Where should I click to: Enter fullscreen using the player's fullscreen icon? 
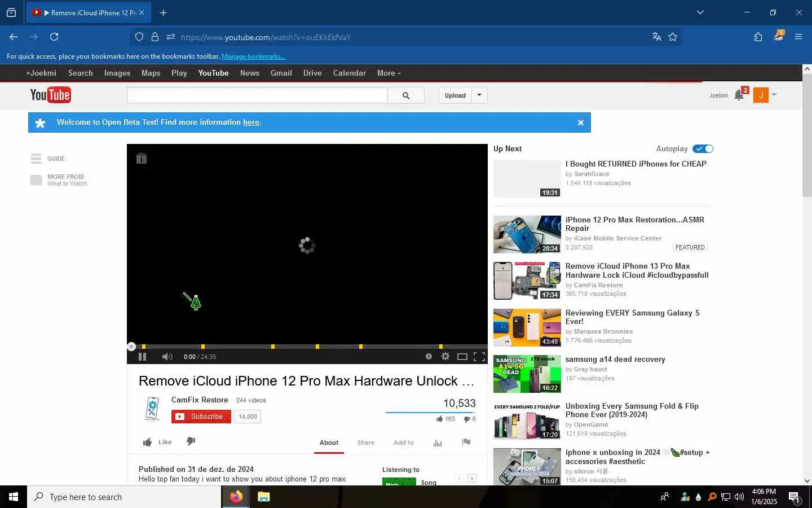479,357
